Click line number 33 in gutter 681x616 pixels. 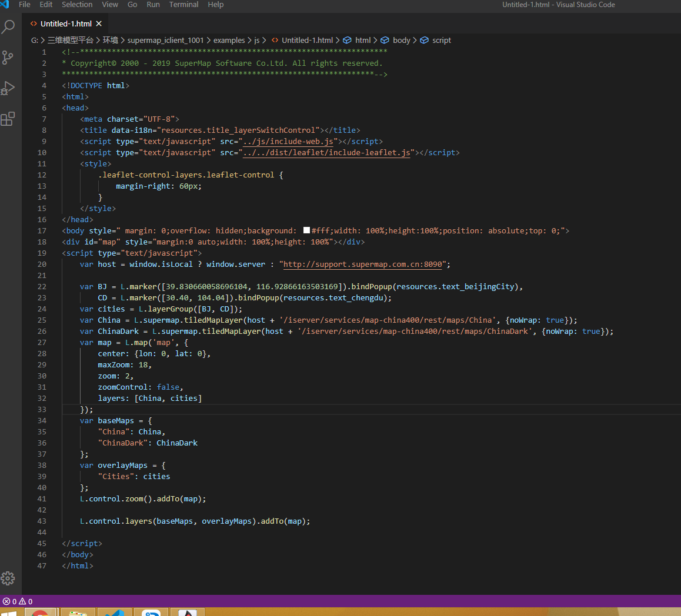coord(42,410)
